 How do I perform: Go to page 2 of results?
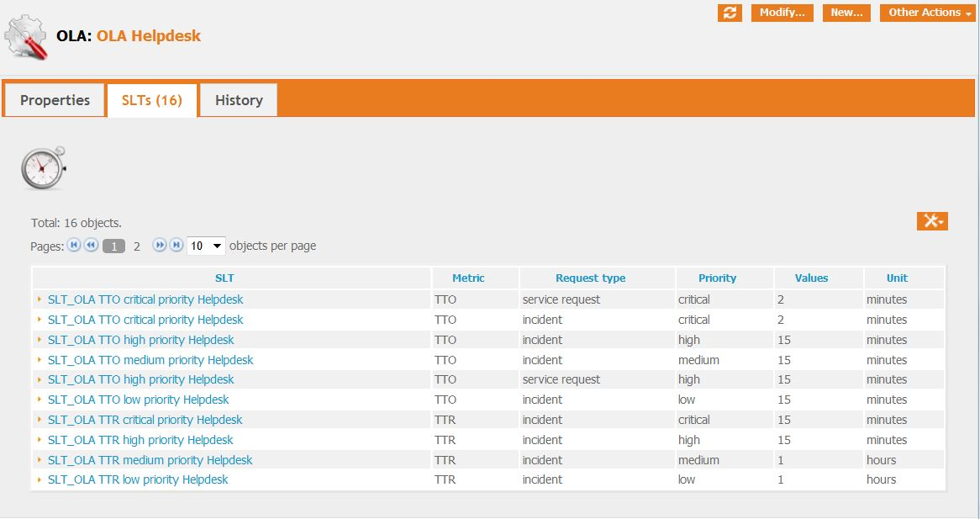click(x=137, y=246)
